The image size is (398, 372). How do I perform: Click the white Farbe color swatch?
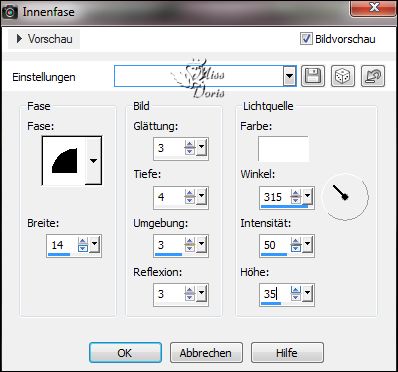coord(283,149)
